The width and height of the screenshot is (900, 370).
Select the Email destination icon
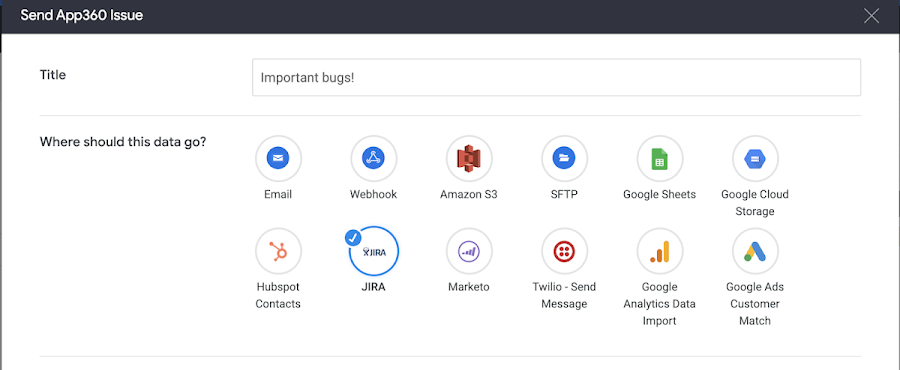click(278, 158)
